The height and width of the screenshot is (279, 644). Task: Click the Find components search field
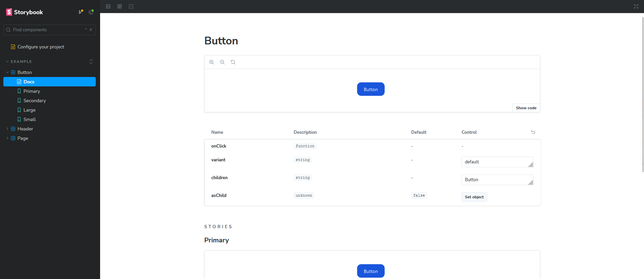[x=49, y=30]
